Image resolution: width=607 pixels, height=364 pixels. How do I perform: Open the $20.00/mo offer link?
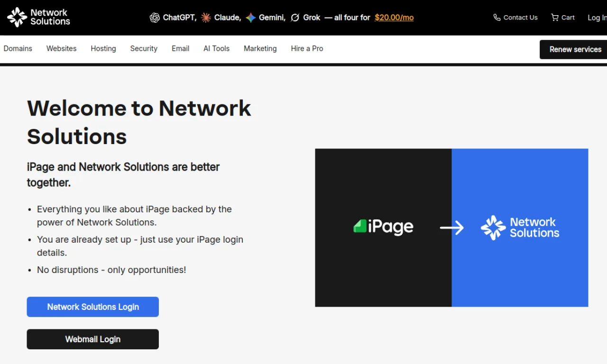[394, 18]
